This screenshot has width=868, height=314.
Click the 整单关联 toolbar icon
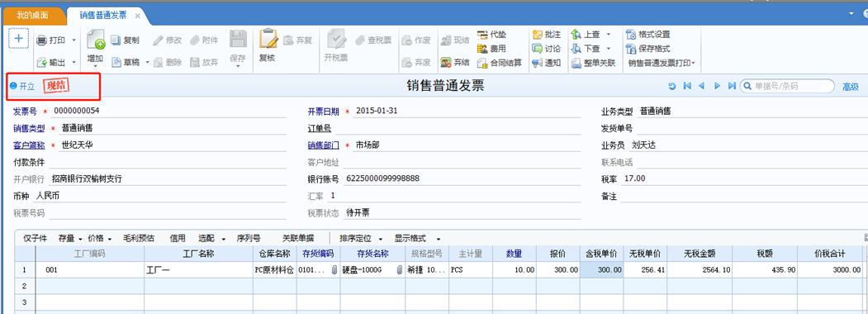(x=576, y=63)
